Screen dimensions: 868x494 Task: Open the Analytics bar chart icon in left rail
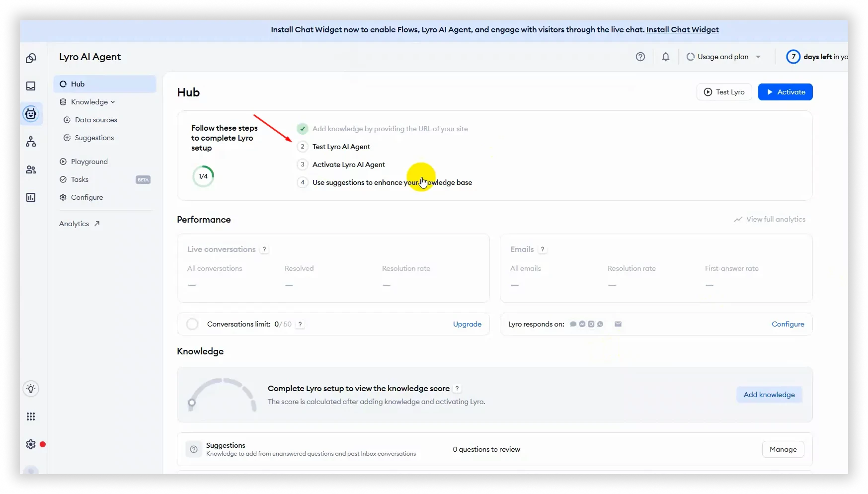point(31,197)
